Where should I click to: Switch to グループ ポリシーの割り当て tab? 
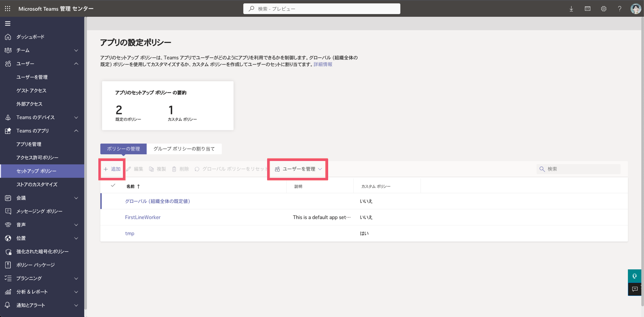coord(184,149)
